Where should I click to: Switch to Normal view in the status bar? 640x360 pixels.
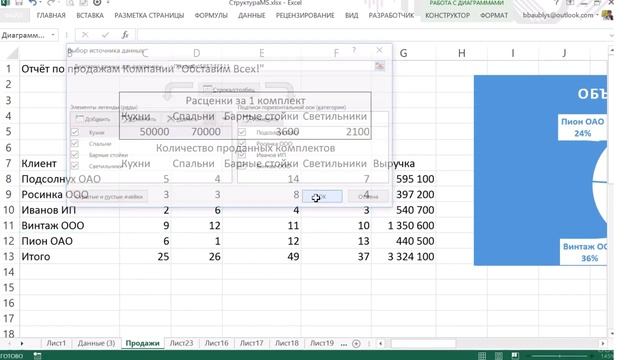point(482,356)
